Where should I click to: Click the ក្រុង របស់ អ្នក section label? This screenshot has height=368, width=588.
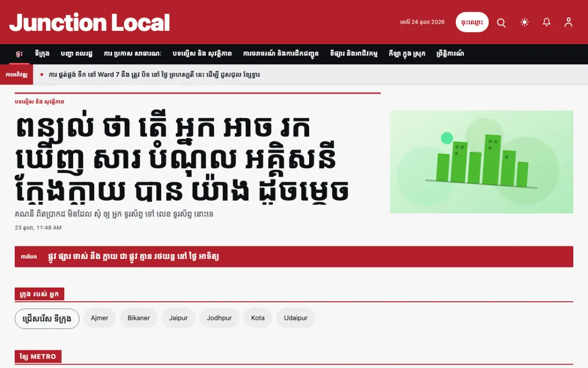(x=39, y=294)
